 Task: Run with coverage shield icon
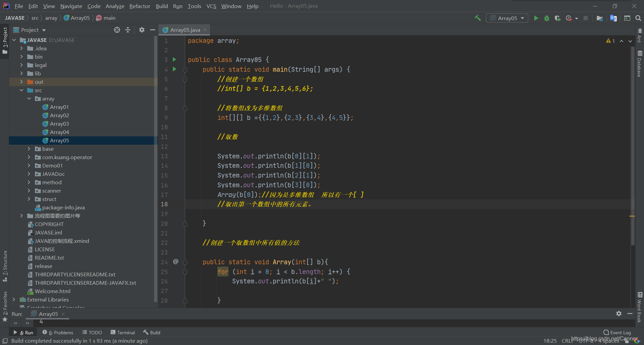(x=557, y=18)
